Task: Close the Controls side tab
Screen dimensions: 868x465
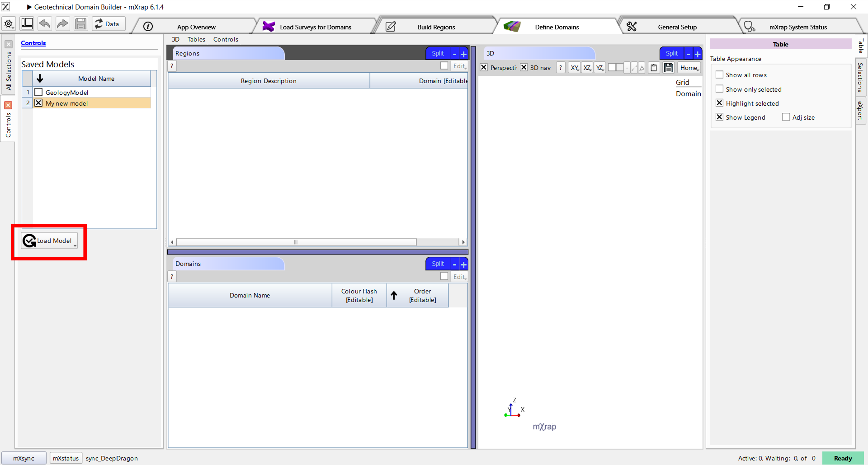Action: click(x=8, y=105)
